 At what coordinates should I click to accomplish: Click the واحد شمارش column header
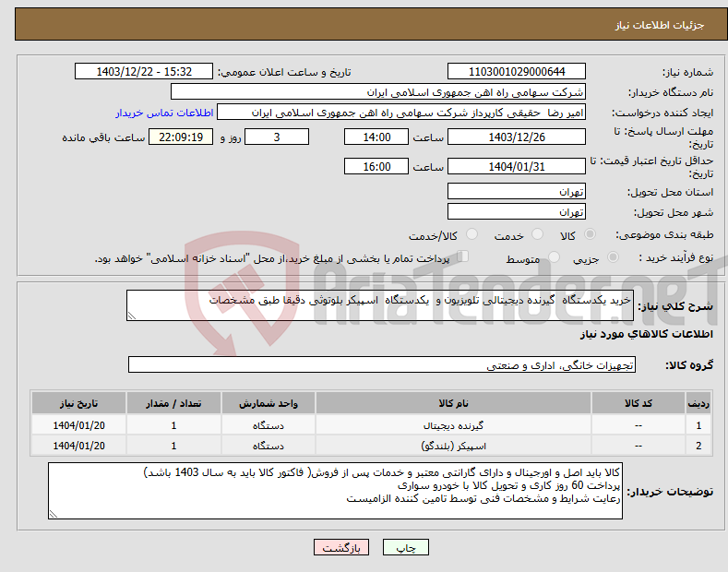269,403
